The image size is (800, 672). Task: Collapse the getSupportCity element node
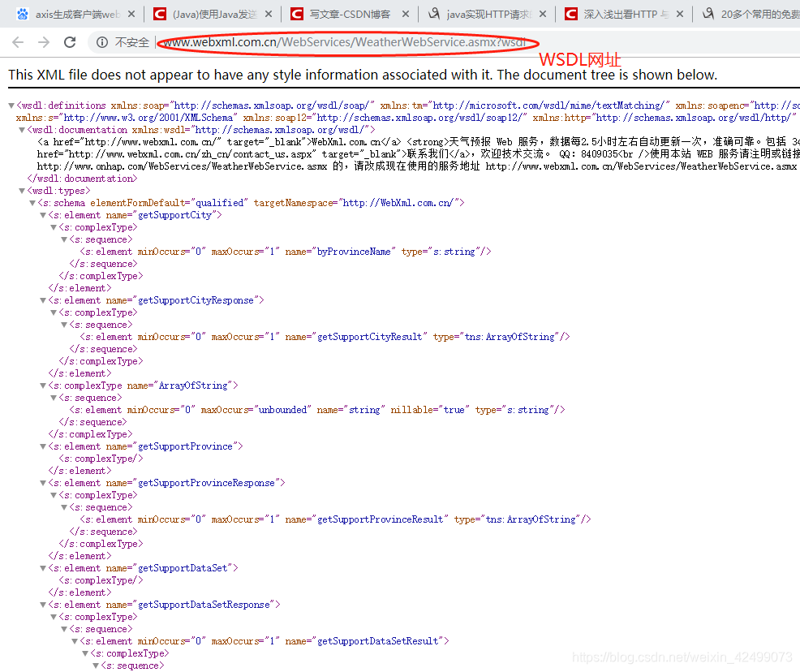(43, 215)
